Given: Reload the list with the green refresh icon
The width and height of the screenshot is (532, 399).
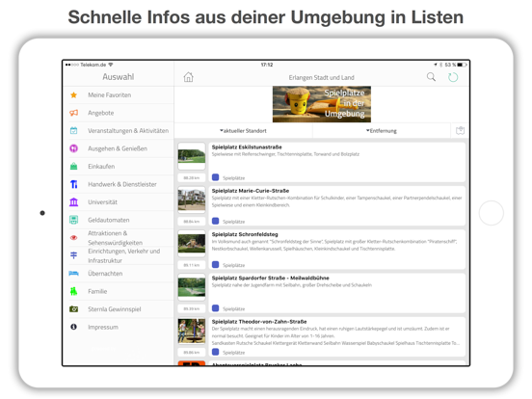Looking at the screenshot, I should 453,77.
